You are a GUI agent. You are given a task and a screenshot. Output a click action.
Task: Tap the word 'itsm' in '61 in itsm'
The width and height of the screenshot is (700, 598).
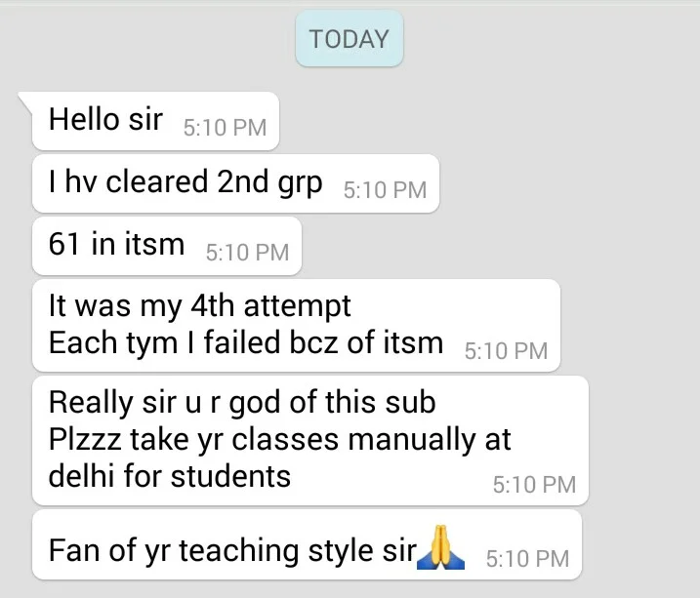tap(154, 245)
